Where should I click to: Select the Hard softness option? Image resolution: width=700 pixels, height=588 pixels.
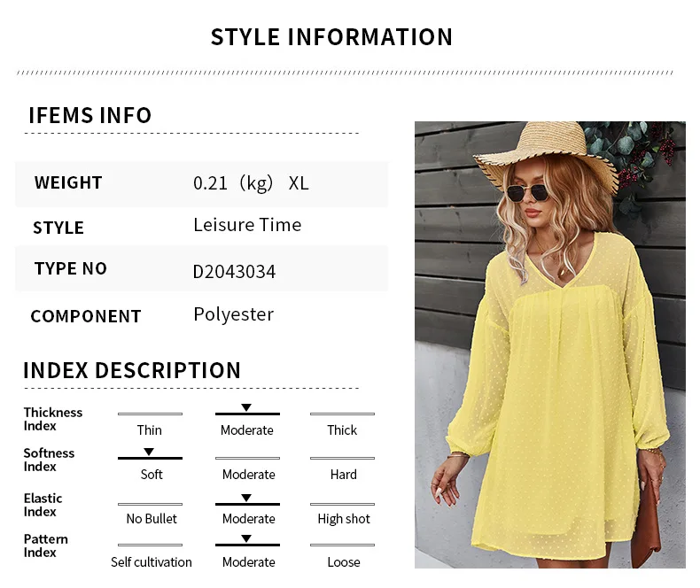click(343, 475)
